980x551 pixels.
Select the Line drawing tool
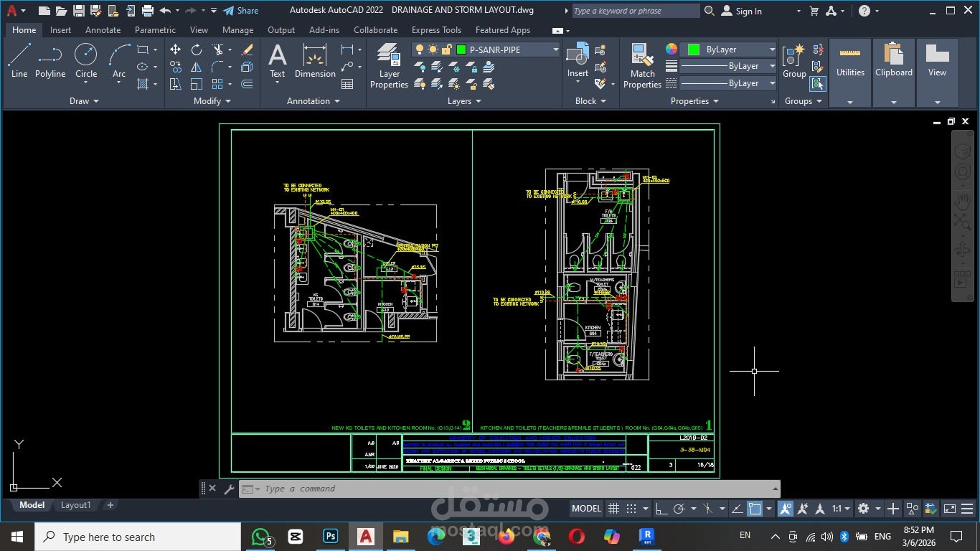click(x=19, y=60)
